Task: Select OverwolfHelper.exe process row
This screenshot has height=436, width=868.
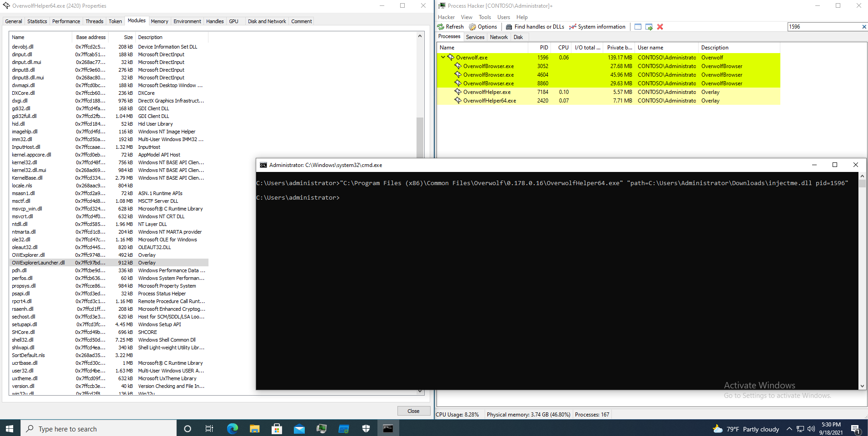Action: click(x=608, y=92)
